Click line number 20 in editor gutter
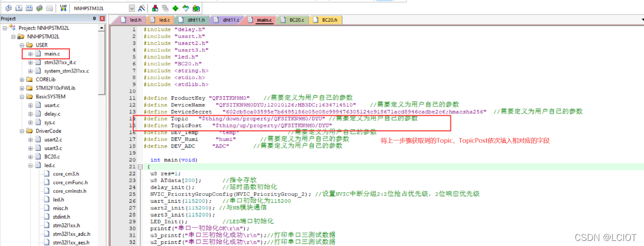The image size is (644, 246). pyautogui.click(x=132, y=160)
